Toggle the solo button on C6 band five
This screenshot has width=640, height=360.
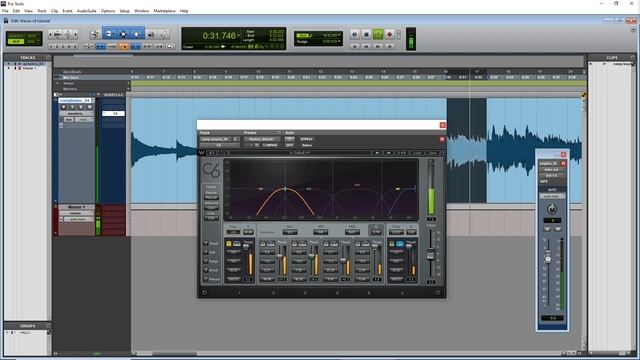point(358,244)
